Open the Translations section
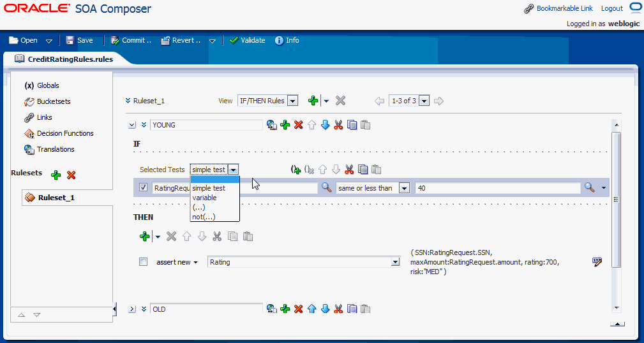The width and height of the screenshot is (644, 343). (49, 149)
